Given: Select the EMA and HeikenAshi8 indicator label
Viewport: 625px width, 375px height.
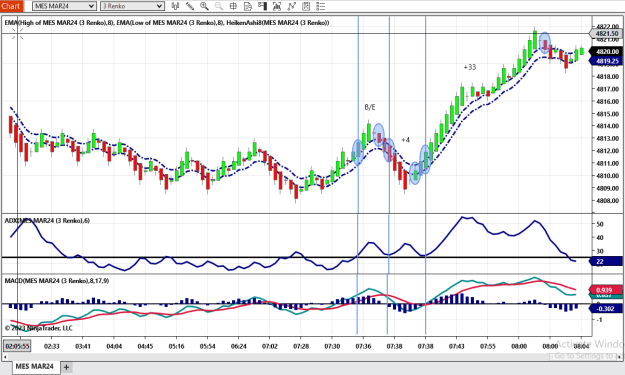Looking at the screenshot, I should tap(167, 23).
